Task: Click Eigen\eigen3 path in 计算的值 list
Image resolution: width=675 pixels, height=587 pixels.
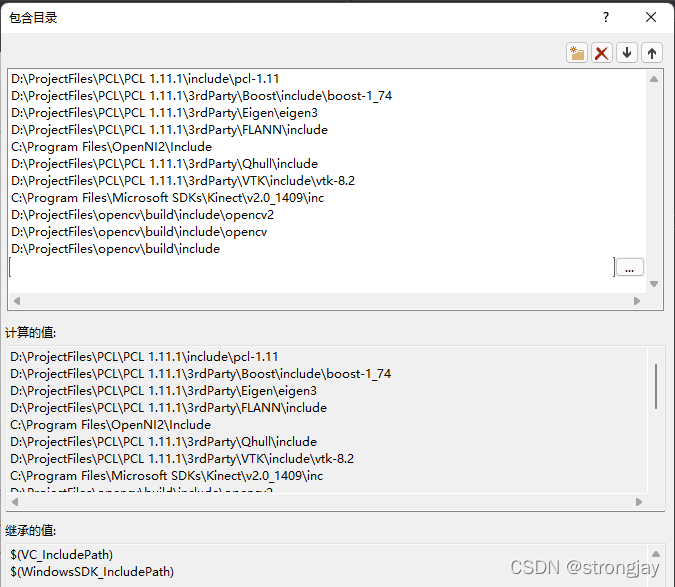Action: coord(164,391)
